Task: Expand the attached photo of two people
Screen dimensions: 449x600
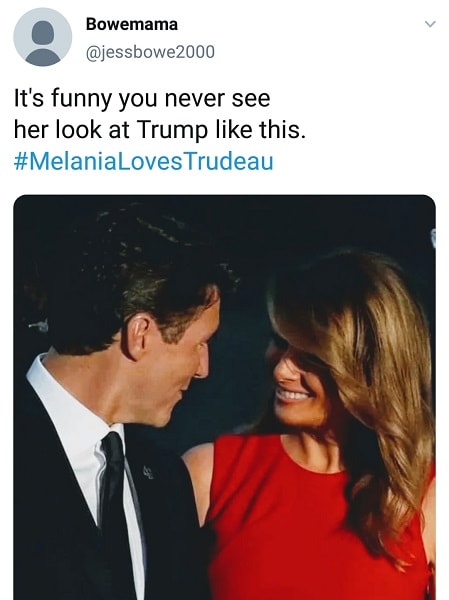Action: pos(224,397)
